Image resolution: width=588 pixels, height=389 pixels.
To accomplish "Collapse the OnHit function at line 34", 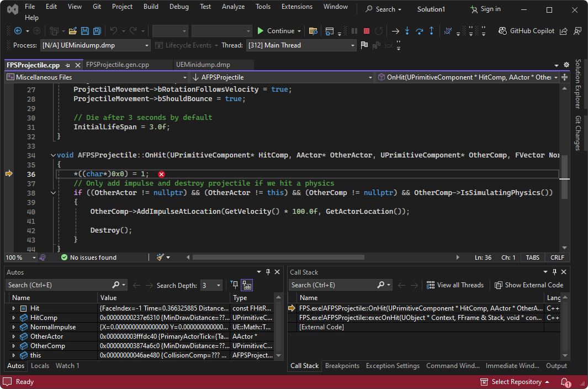I will pos(53,155).
